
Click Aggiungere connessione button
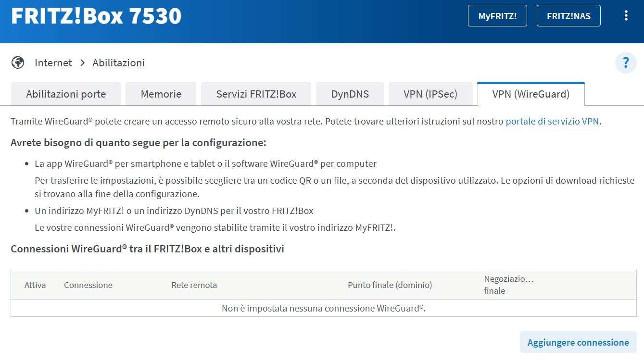[x=578, y=342]
